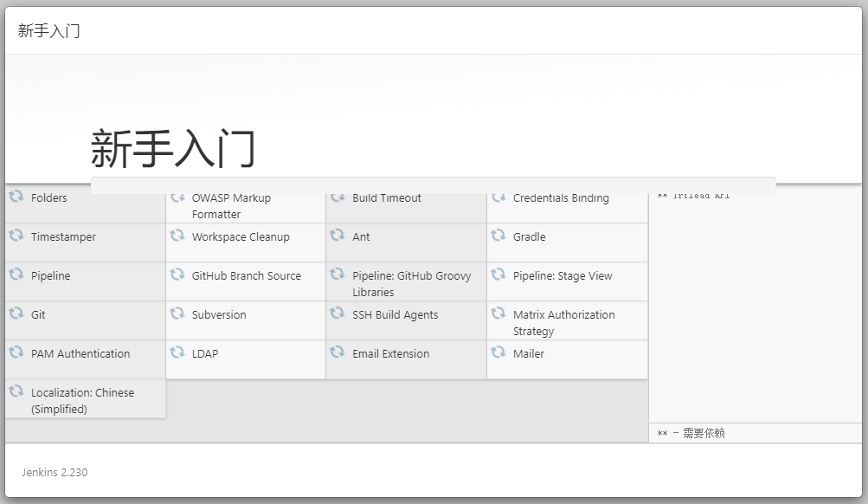Click Localization: Chinese (Simplified) text

(82, 400)
